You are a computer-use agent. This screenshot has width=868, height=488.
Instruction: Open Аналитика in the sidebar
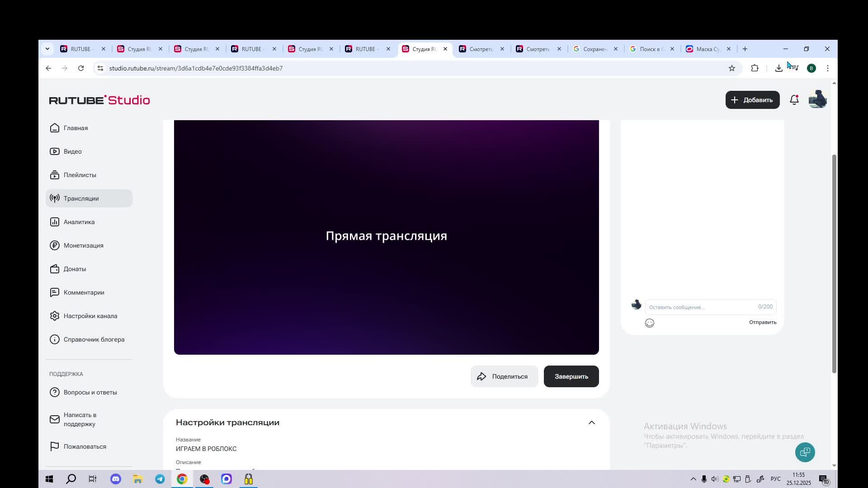point(79,222)
